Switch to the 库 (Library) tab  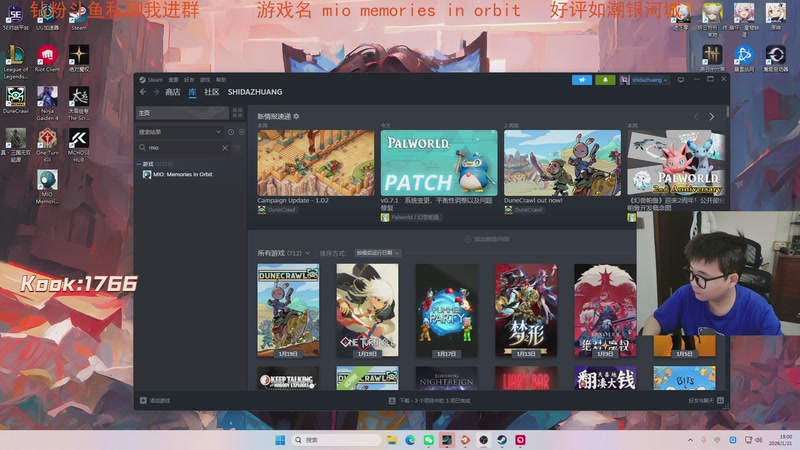[192, 92]
